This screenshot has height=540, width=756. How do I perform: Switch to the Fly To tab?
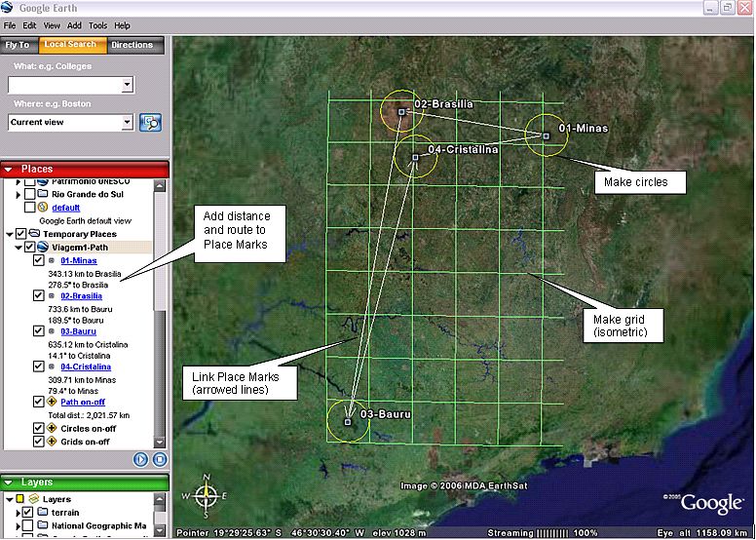click(18, 45)
